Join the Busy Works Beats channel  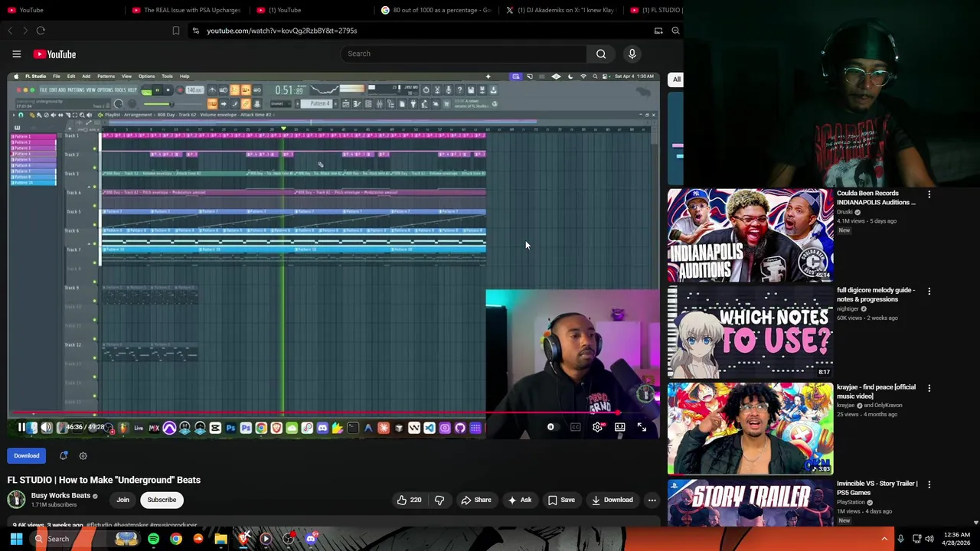(x=122, y=500)
